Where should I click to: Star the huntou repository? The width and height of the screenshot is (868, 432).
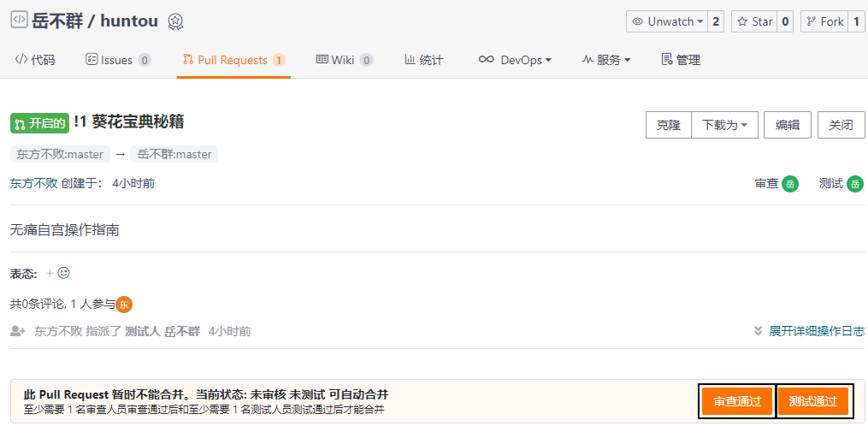point(753,21)
